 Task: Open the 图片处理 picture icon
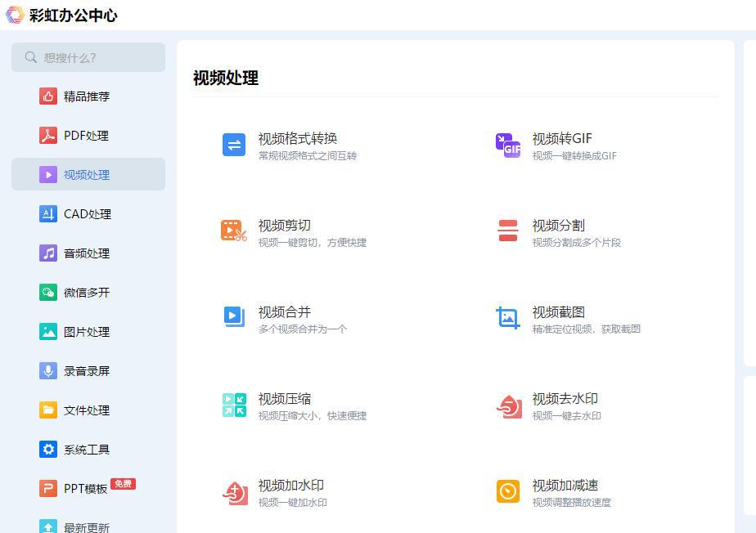click(48, 332)
